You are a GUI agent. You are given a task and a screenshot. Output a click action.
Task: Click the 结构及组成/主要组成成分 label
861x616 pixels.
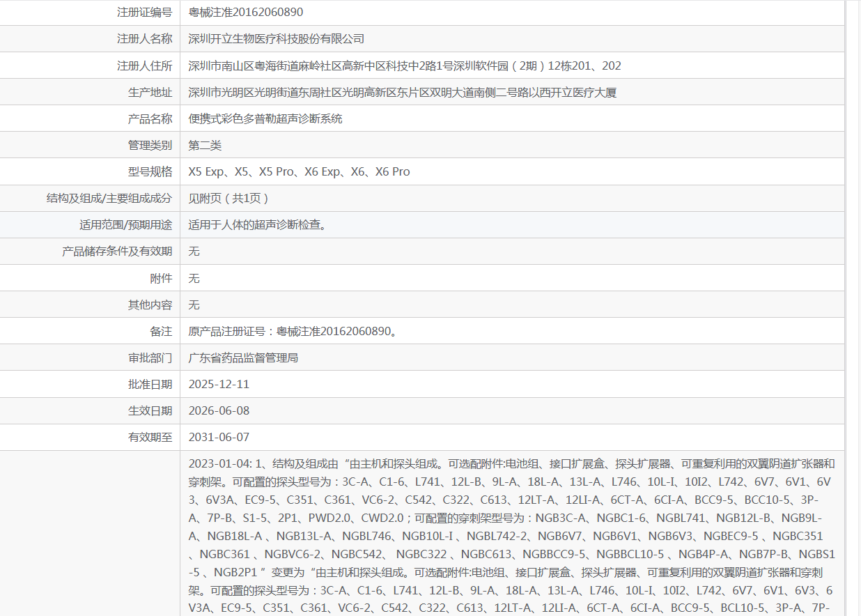[109, 198]
